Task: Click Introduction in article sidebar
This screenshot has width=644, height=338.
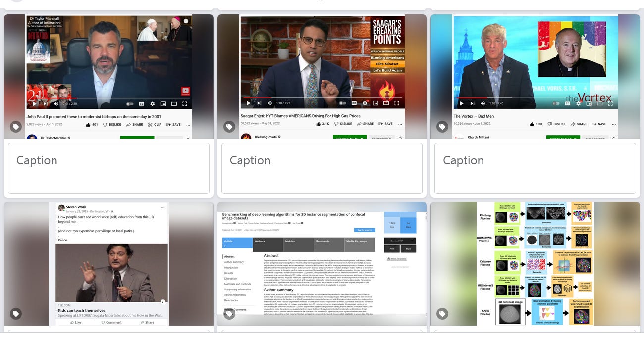Action: pos(231,267)
